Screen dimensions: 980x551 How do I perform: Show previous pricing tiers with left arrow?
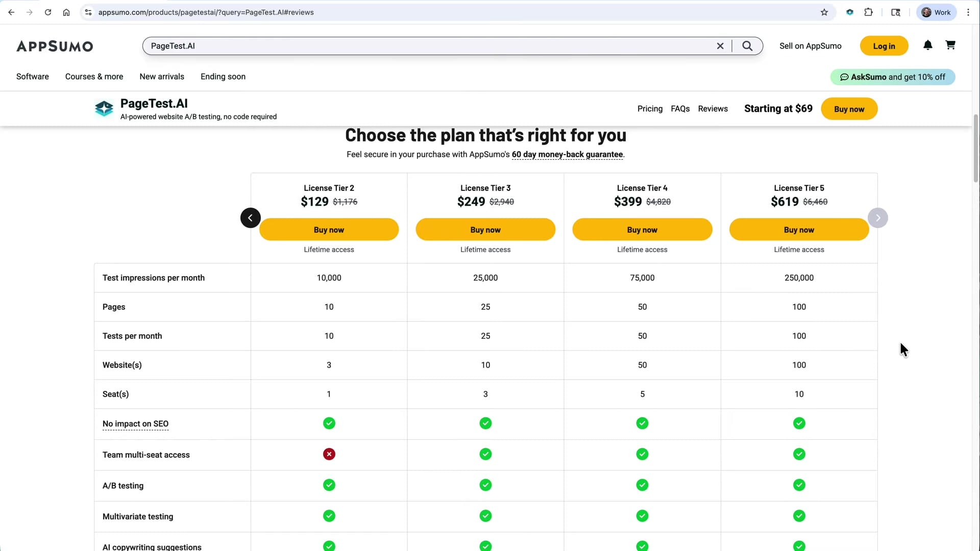click(251, 218)
